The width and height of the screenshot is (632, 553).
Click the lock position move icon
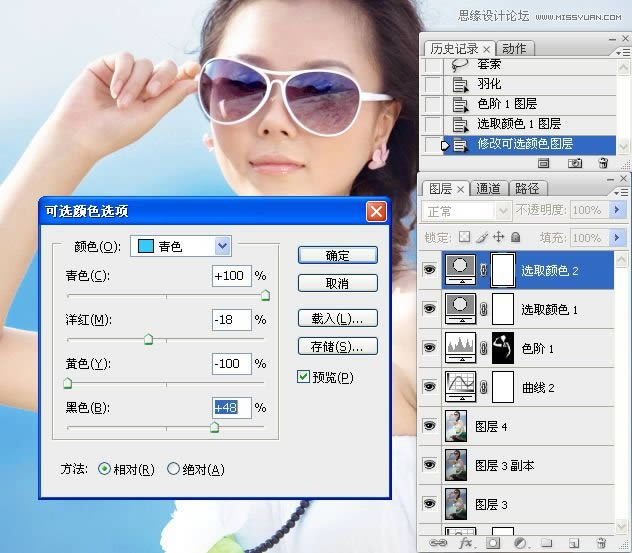(497, 238)
